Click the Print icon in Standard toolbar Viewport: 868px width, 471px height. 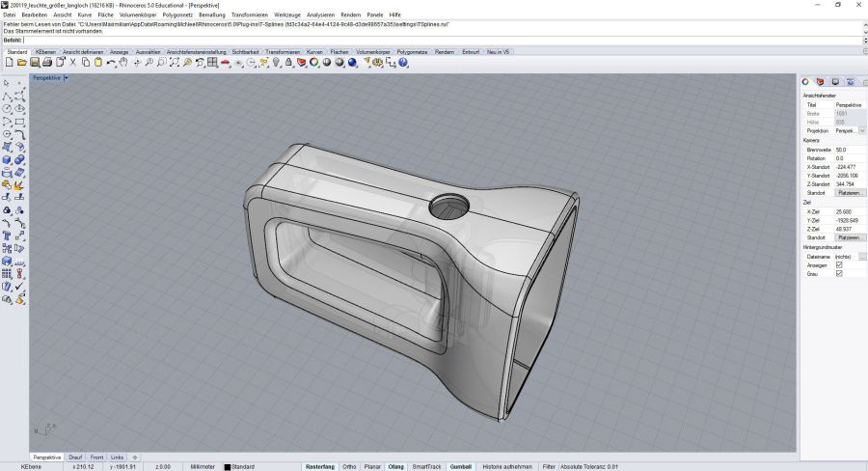[x=47, y=62]
